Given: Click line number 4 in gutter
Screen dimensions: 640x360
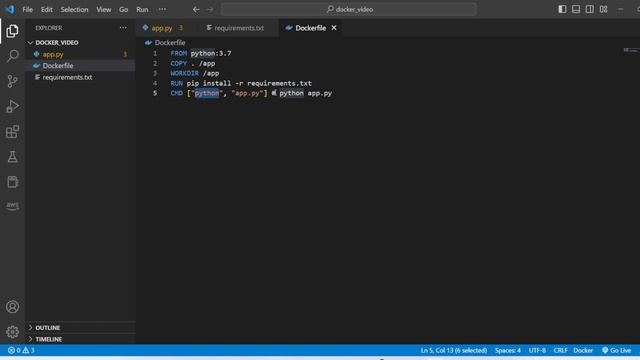Looking at the screenshot, I should pyautogui.click(x=155, y=83).
